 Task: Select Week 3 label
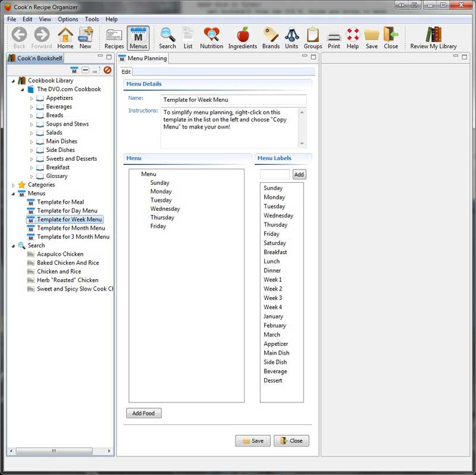pyautogui.click(x=273, y=298)
